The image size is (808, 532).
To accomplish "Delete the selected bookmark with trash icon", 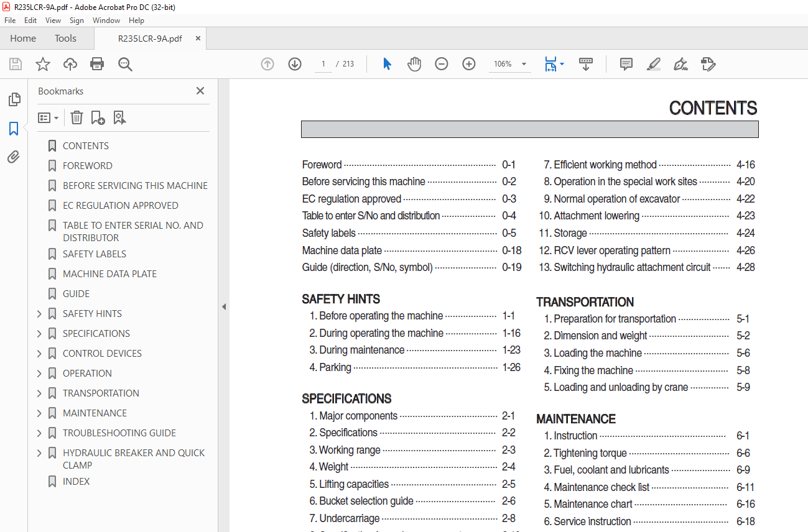I will point(77,117).
